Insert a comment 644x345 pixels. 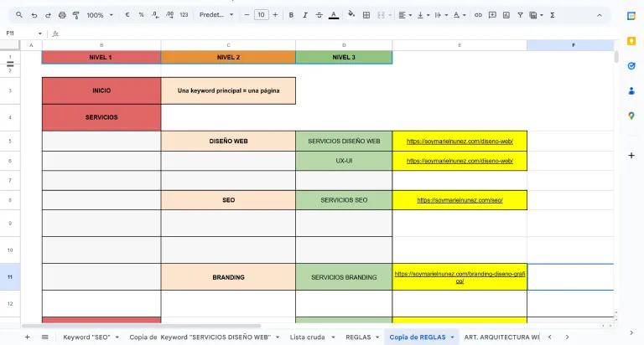point(492,15)
